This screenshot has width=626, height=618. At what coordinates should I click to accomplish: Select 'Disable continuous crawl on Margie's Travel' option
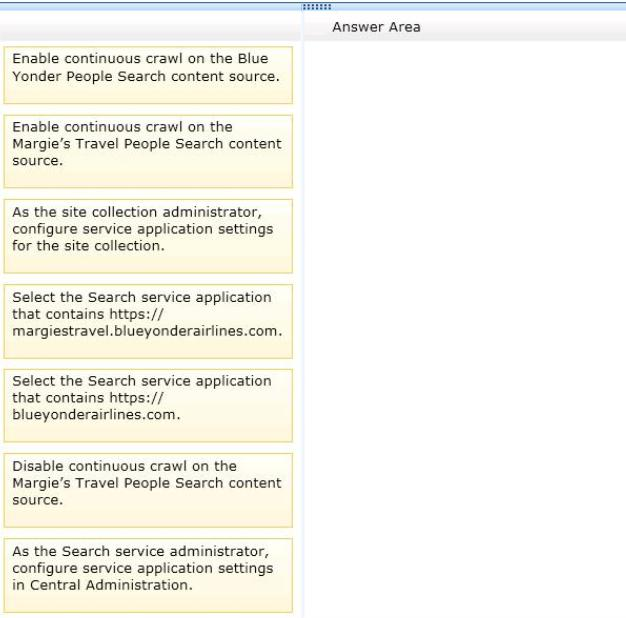148,490
